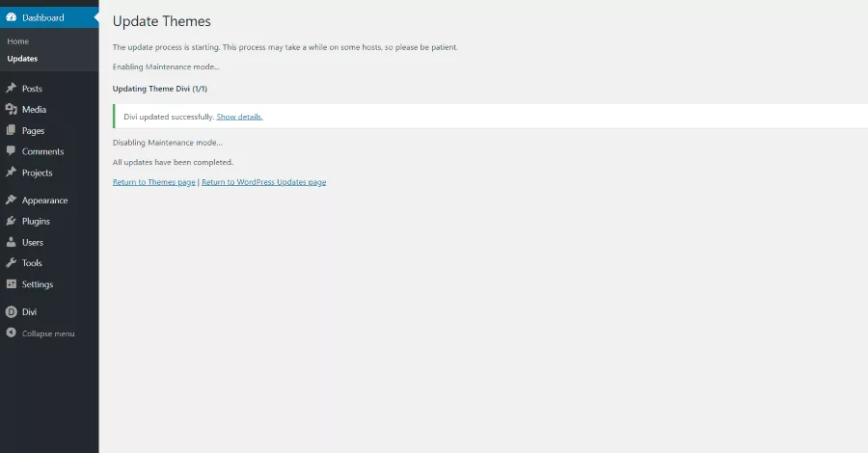Click the Media library icon

pos(11,109)
